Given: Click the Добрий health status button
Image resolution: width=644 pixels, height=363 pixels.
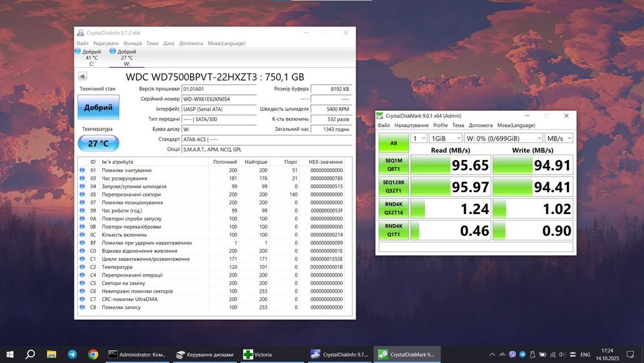Looking at the screenshot, I should pyautogui.click(x=98, y=107).
